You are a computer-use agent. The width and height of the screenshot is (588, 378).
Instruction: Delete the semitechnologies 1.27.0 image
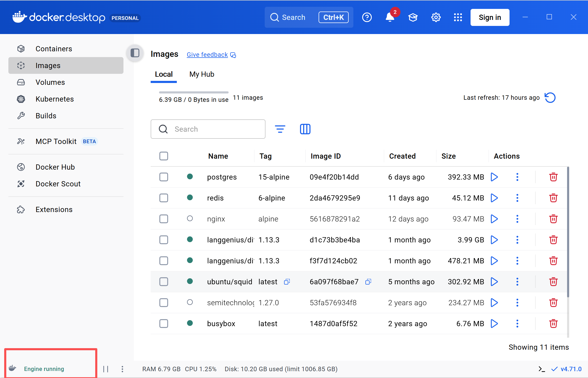pos(553,303)
